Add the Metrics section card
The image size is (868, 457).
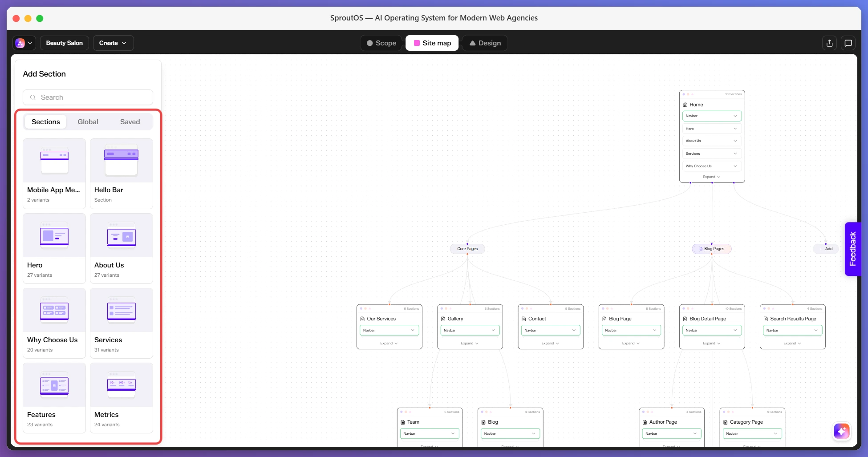click(x=122, y=398)
